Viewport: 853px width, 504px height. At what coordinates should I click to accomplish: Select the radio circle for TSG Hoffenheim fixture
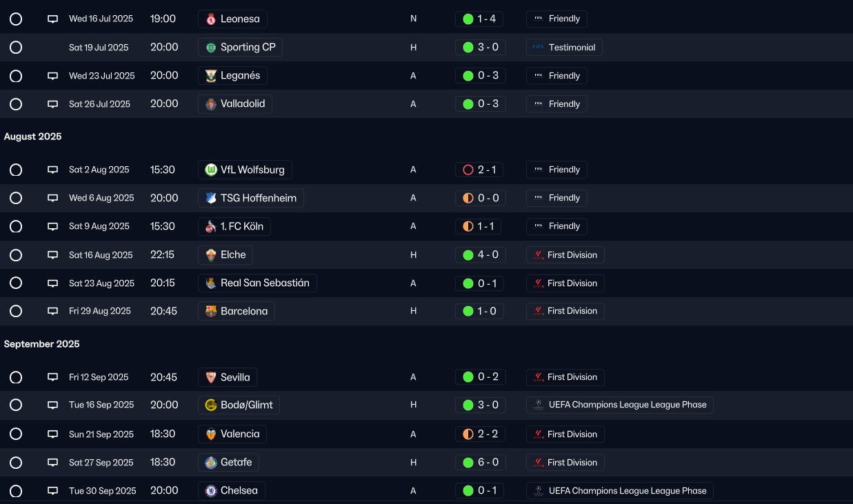[16, 198]
